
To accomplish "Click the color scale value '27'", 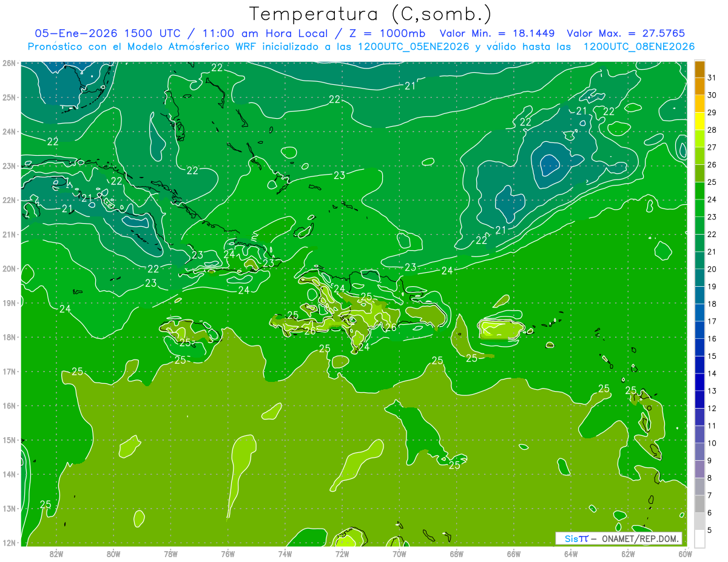I will [x=712, y=147].
